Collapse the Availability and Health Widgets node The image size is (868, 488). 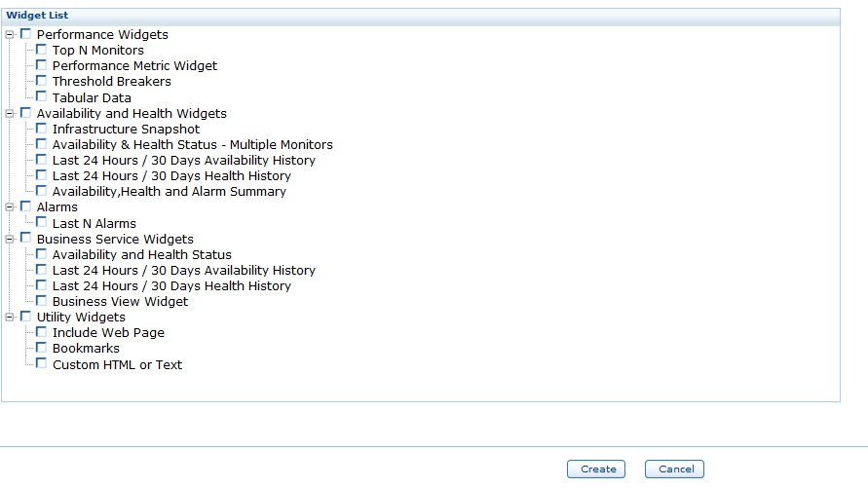10,113
